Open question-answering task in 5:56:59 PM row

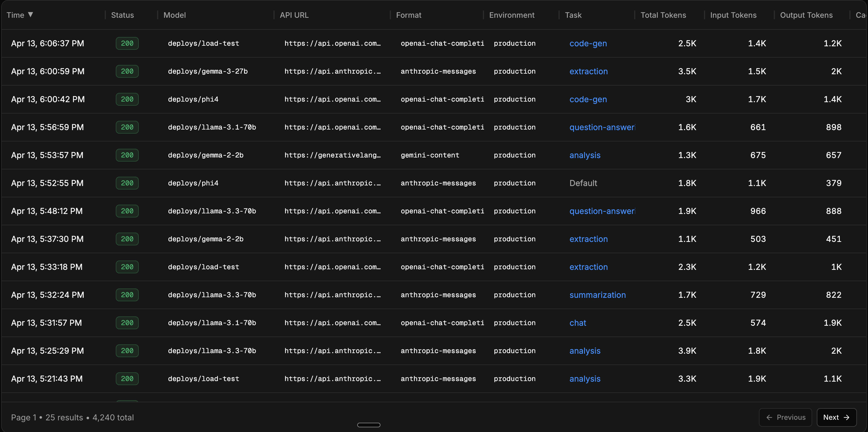[602, 128]
